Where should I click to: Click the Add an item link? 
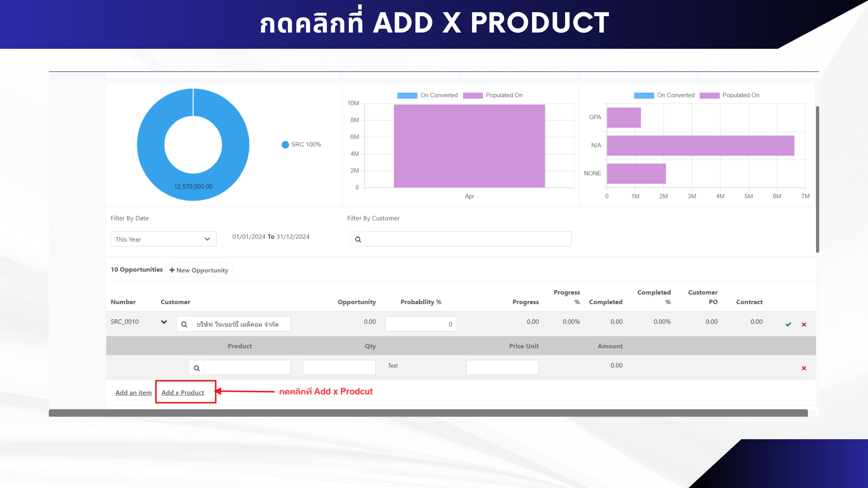[x=133, y=393]
